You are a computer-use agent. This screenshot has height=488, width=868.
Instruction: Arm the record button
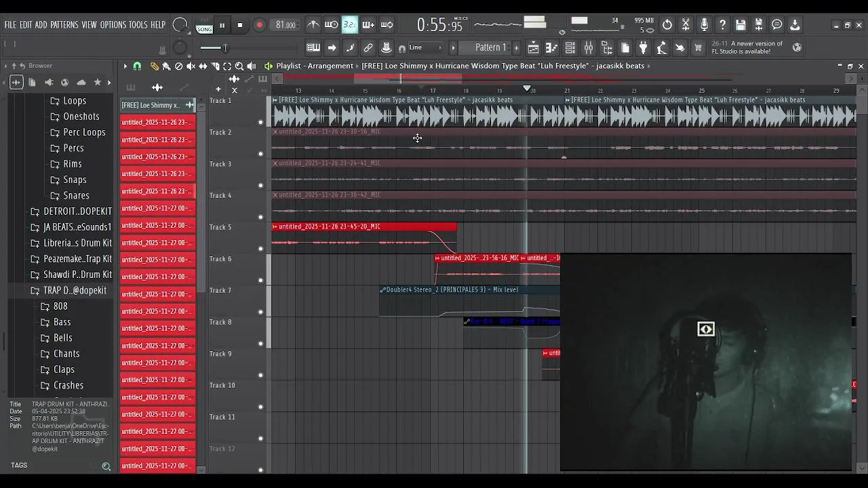[x=259, y=26]
